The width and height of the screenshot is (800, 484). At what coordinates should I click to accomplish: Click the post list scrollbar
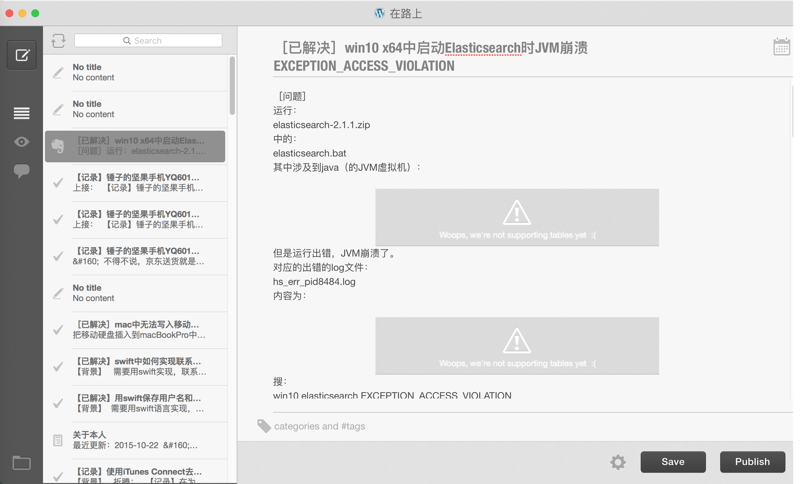click(232, 86)
